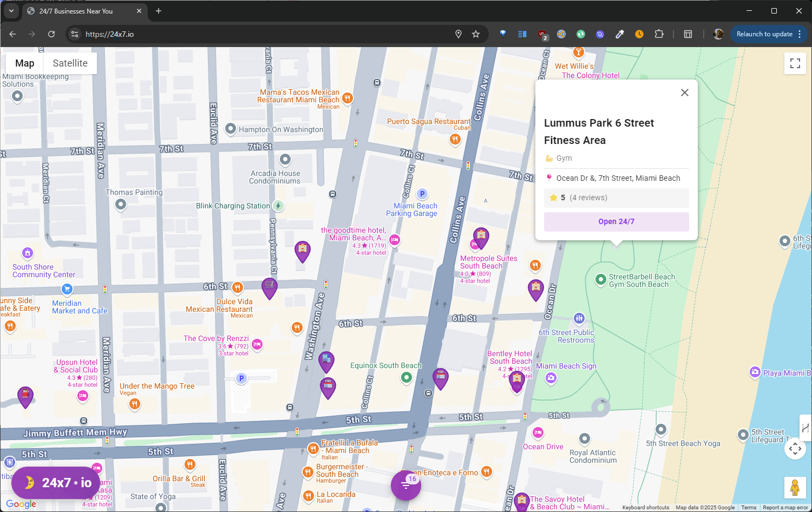Screen dimensions: 812x512
Task: Click the Orilla Bar & Grill pin
Action: [x=189, y=464]
